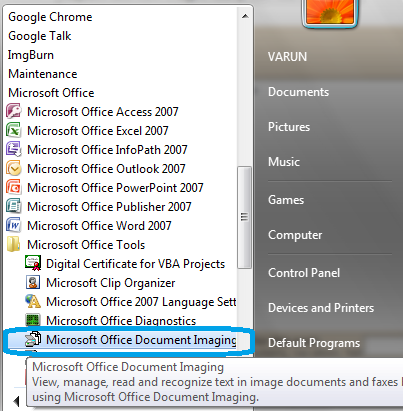
Task: Click Microsoft Office Publisher 2007 text
Action: pos(109,207)
